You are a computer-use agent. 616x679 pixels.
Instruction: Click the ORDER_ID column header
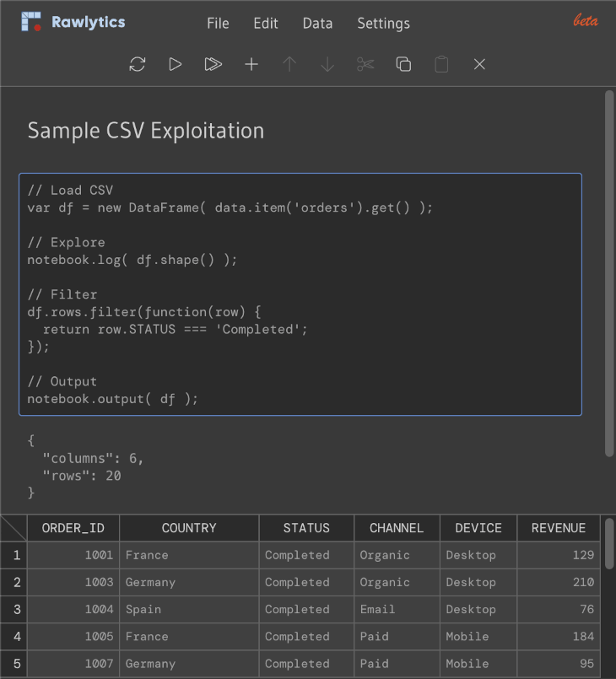click(x=73, y=528)
